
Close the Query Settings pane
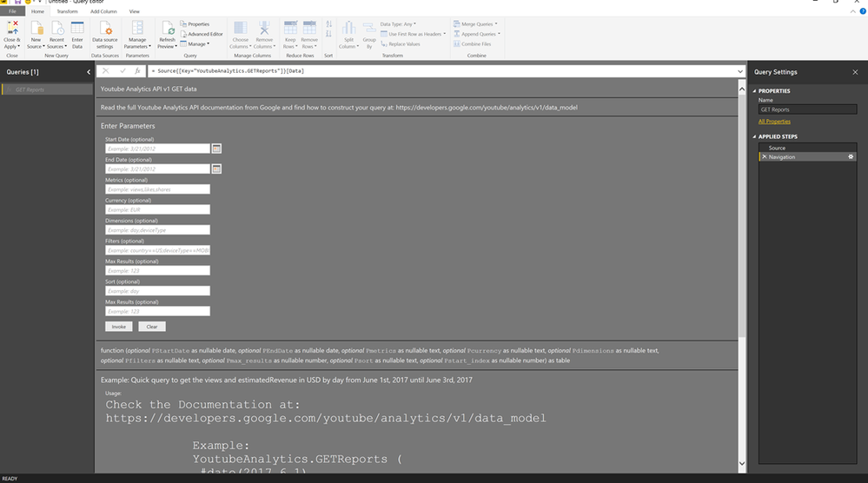[x=855, y=72]
